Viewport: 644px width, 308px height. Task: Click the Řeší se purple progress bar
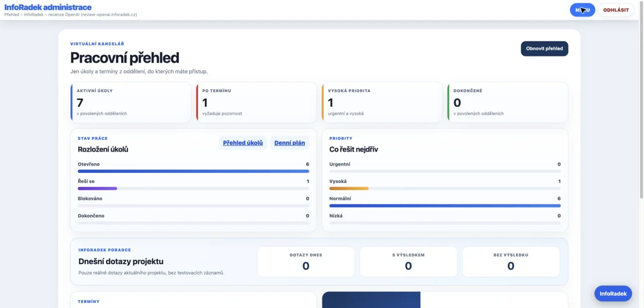pos(97,188)
